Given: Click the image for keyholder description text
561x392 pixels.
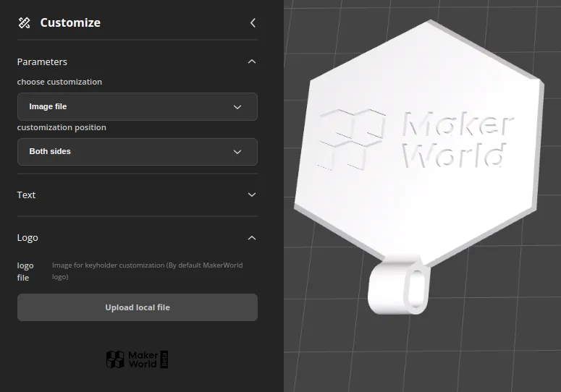Looking at the screenshot, I should tap(148, 271).
